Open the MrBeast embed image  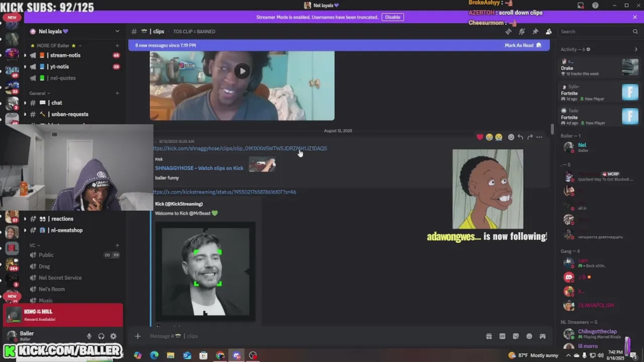pyautogui.click(x=205, y=271)
